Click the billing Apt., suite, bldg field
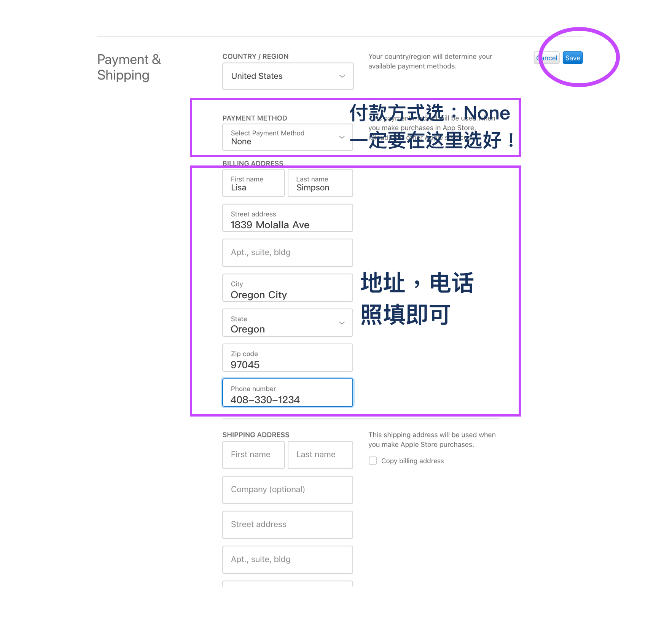Viewport: 672px width, 617px height. click(x=287, y=253)
